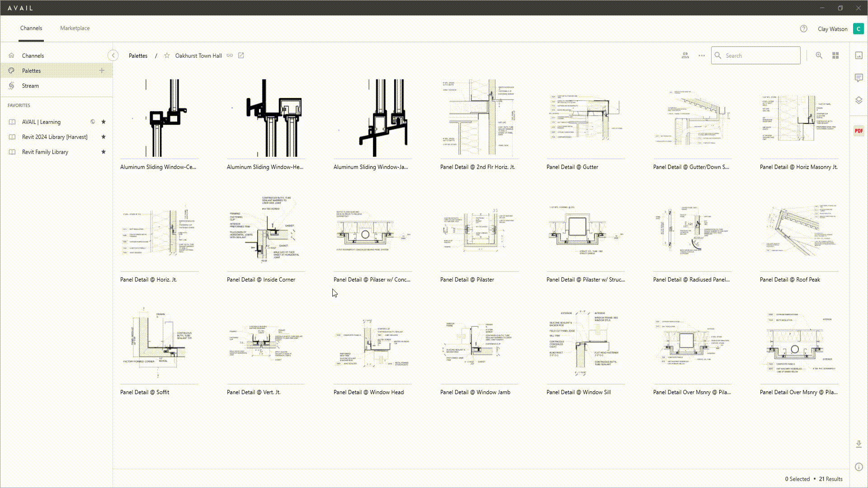868x488 pixels.
Task: Toggle star on Revit Family Library
Action: click(x=104, y=152)
